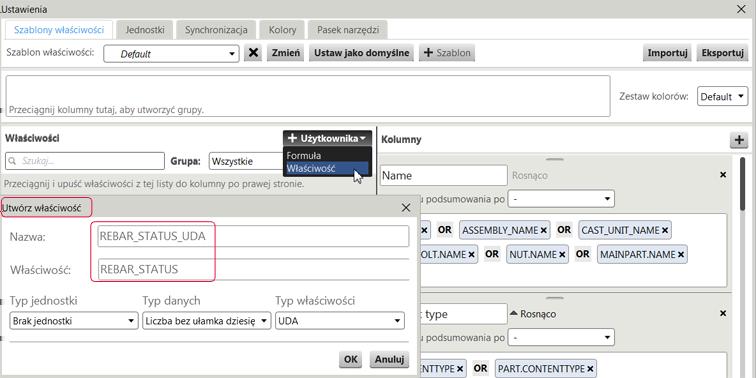Open the Typ właściwości UDA dropdown
Image resolution: width=756 pixels, height=378 pixels.
click(x=339, y=321)
